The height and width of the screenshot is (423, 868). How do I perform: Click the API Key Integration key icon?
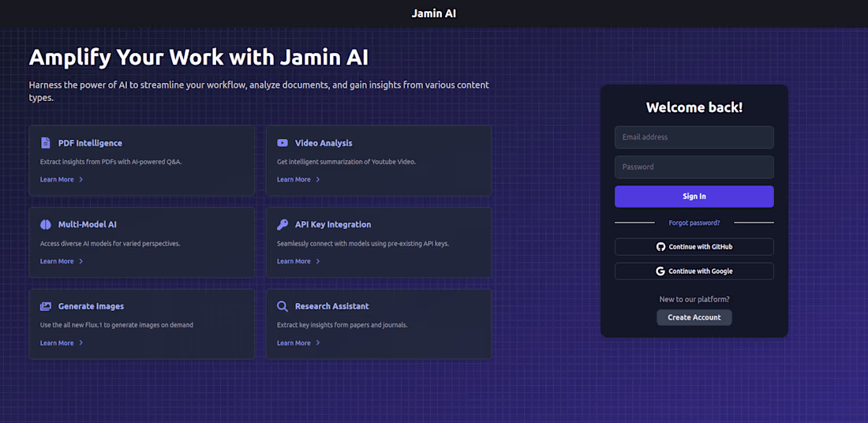[x=282, y=225]
